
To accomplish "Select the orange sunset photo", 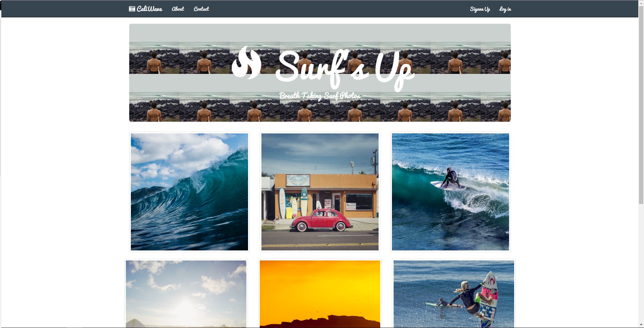I will tap(320, 294).
